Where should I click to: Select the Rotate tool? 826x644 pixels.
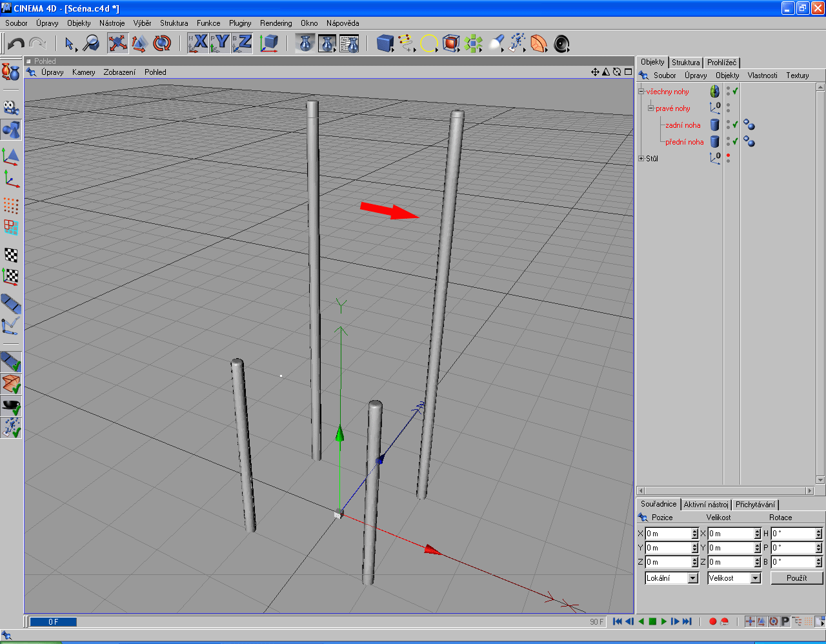pos(161,43)
